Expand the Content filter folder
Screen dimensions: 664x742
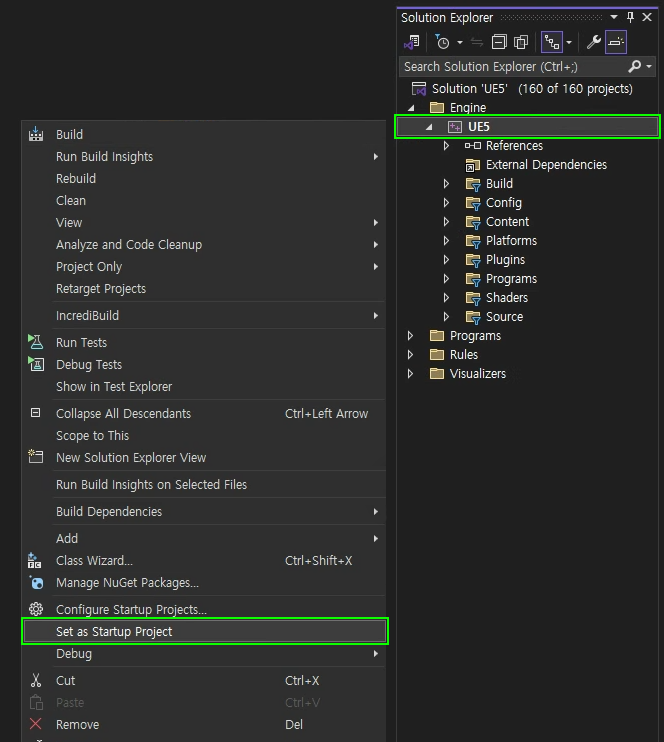coord(446,221)
